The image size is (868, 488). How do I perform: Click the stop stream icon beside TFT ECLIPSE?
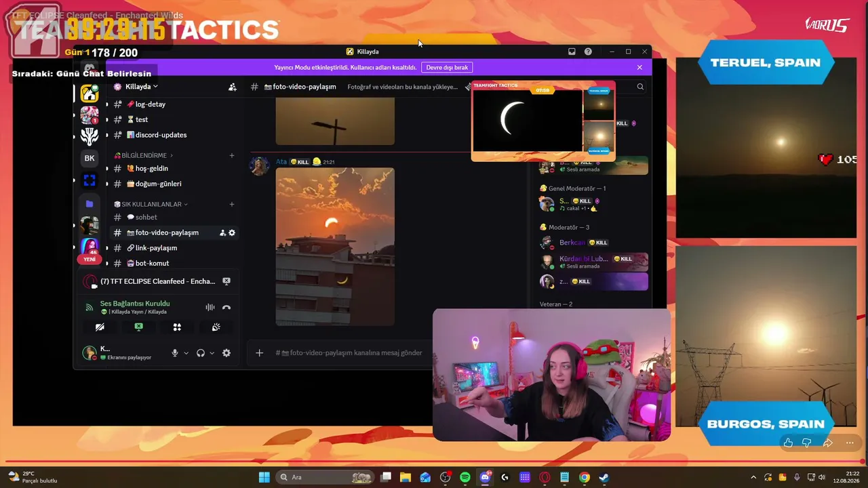[x=226, y=281]
